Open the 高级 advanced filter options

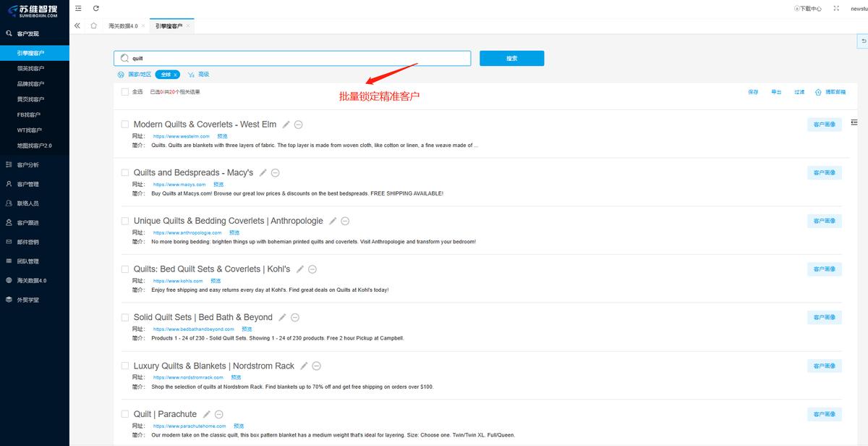tap(199, 75)
